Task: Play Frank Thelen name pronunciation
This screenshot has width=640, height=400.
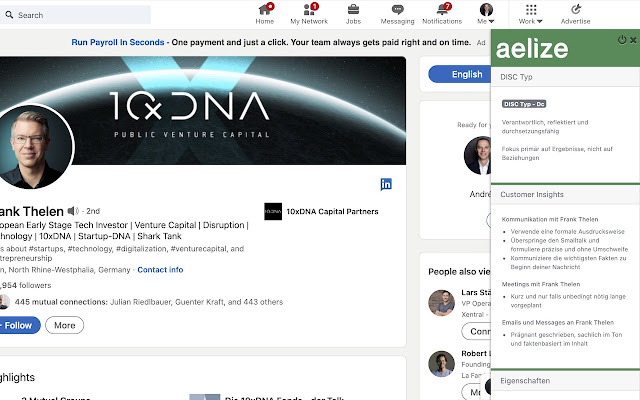Action: [x=73, y=211]
